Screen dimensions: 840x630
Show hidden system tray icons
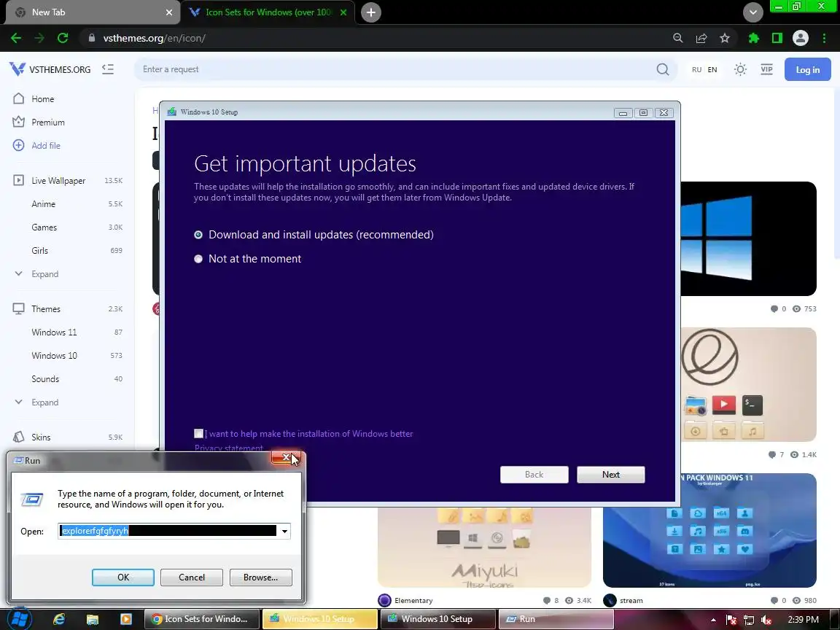(x=714, y=619)
